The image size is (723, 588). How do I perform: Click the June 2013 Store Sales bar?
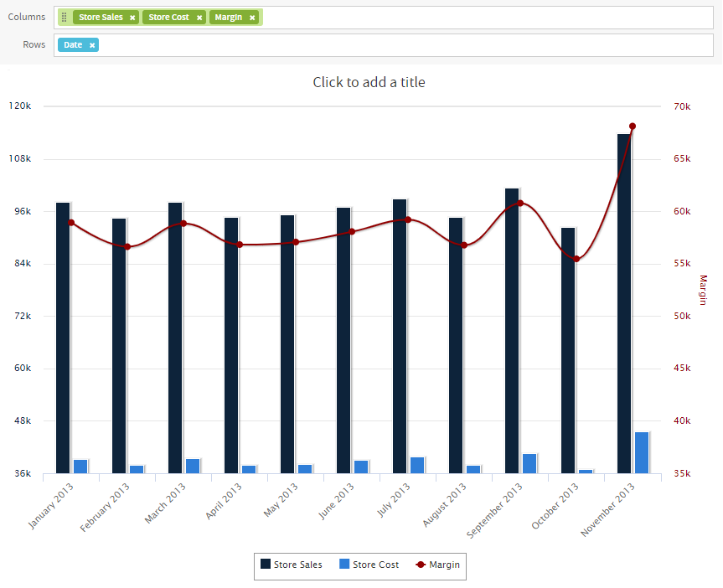click(x=343, y=340)
